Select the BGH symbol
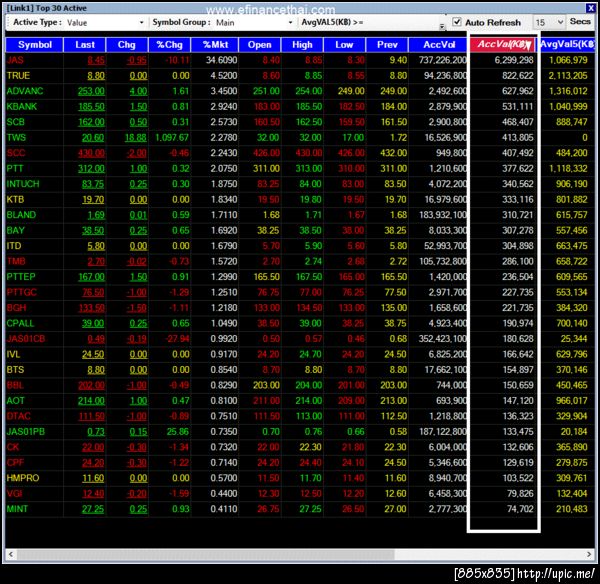The width and height of the screenshot is (600, 584). tap(16, 308)
